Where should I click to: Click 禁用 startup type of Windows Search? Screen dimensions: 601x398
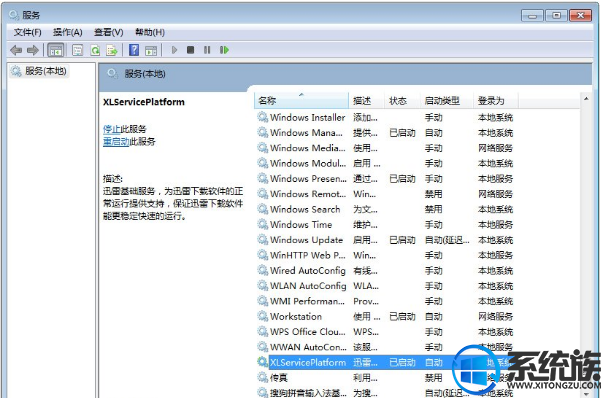pos(434,209)
